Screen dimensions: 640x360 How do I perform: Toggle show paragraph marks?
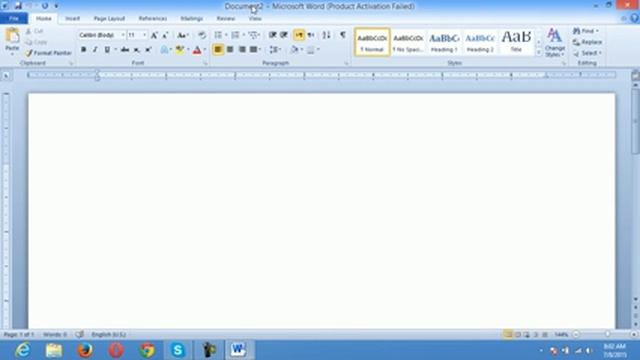[x=343, y=35]
